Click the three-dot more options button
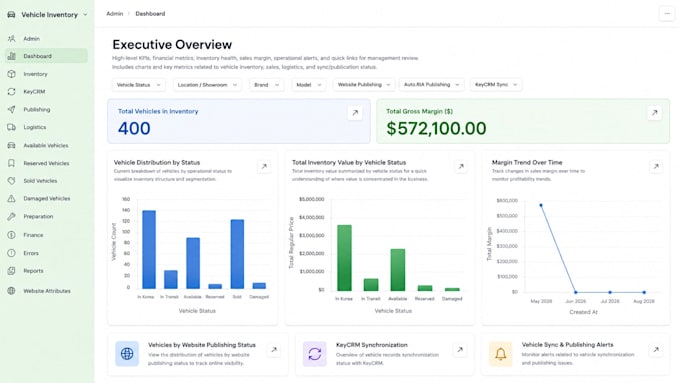Image resolution: width=680 pixels, height=383 pixels. click(667, 14)
